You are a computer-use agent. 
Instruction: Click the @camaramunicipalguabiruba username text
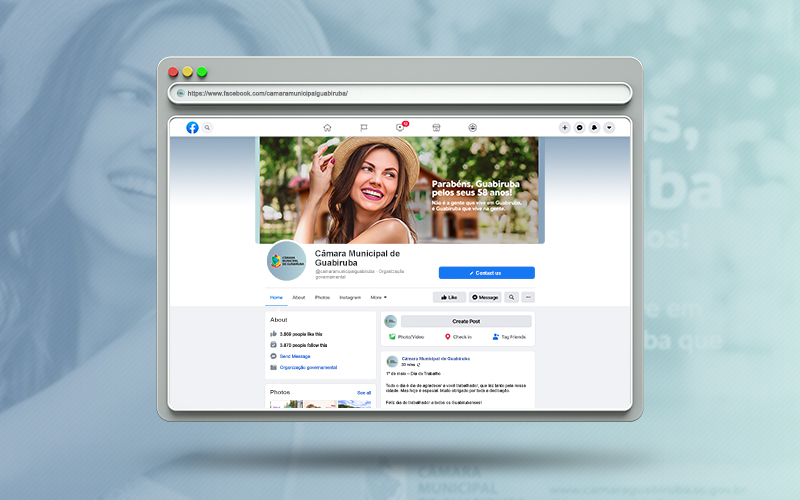pos(345,271)
